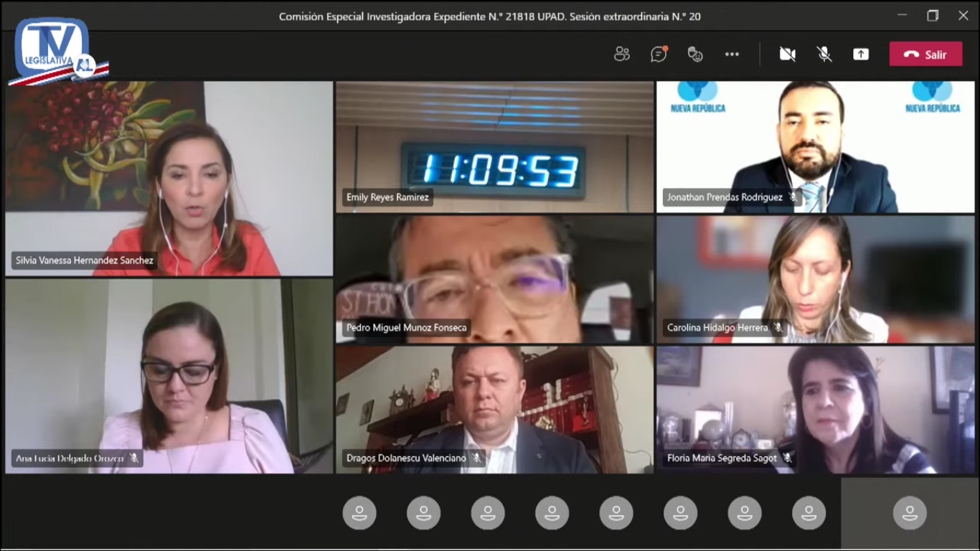Click muted mic icon beside Dragos Dolanescu Valenciano
The height and width of the screenshot is (551, 980).
pos(476,458)
